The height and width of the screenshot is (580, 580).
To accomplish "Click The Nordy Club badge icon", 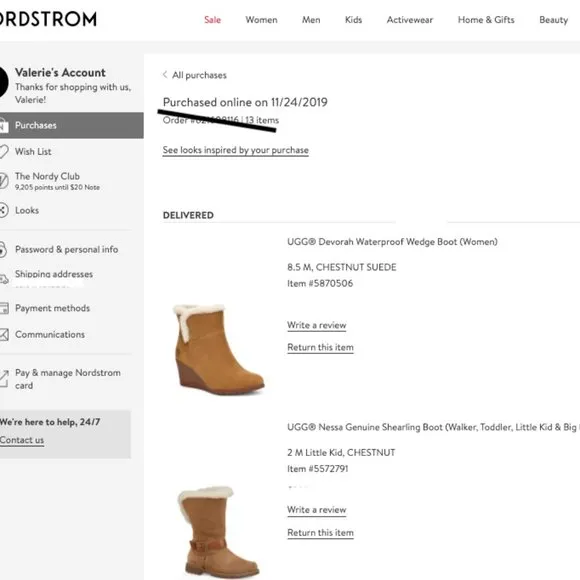I will tap(3, 181).
